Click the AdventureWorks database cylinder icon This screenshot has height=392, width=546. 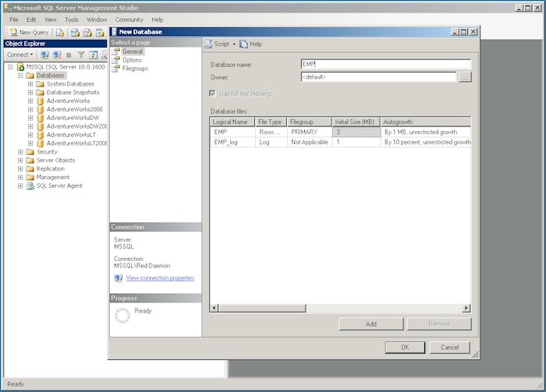click(x=41, y=101)
